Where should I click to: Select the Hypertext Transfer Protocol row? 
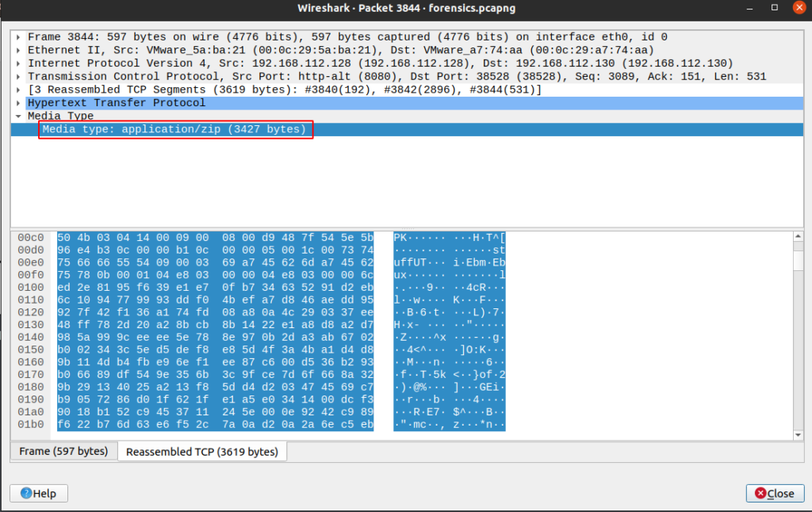tap(407, 103)
